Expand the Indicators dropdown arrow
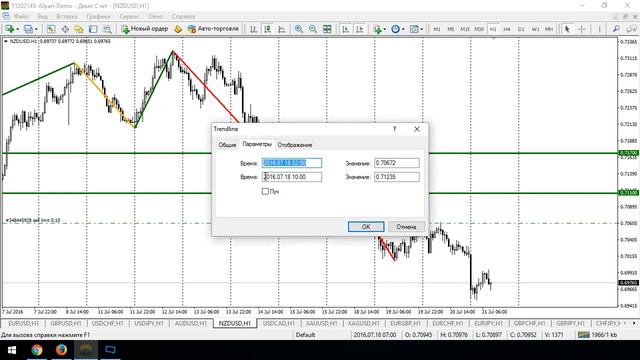The width and height of the screenshot is (640, 360). tap(384, 29)
